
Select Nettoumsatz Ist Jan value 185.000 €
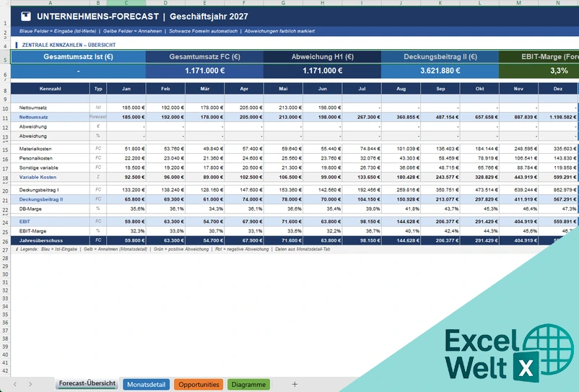tap(126, 108)
